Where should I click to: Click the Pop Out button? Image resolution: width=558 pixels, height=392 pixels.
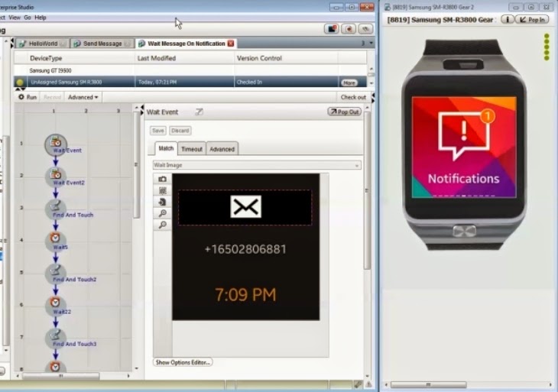(x=344, y=112)
